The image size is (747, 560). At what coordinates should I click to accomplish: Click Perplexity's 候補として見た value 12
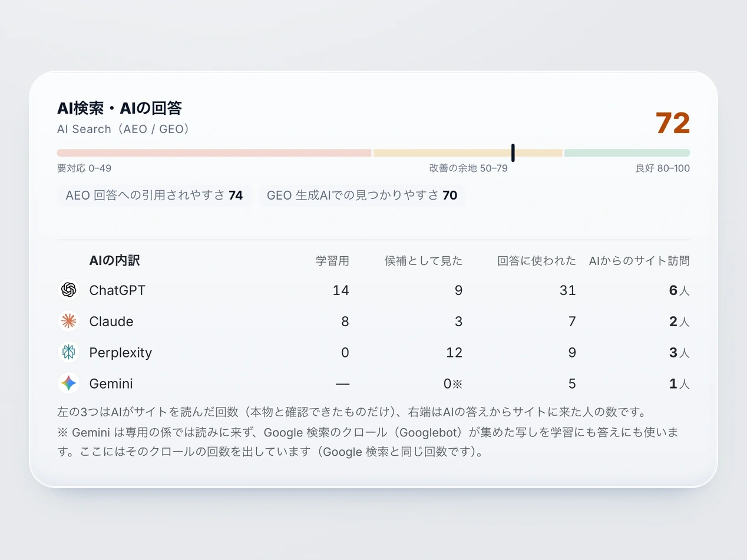click(x=454, y=353)
